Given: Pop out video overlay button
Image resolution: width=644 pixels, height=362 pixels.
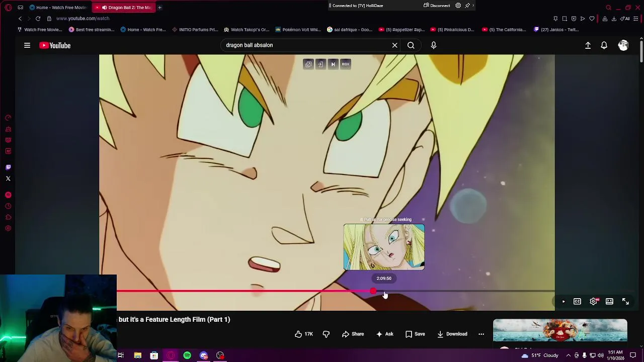Looking at the screenshot, I should [308, 64].
